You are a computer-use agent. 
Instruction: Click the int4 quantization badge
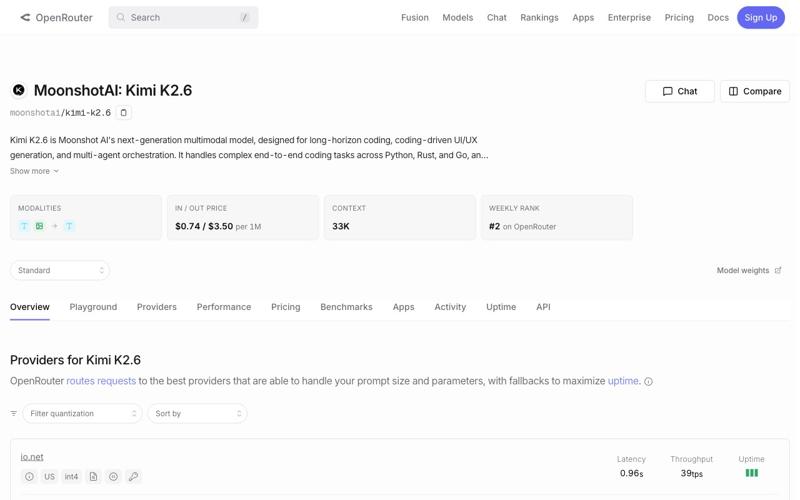(71, 477)
